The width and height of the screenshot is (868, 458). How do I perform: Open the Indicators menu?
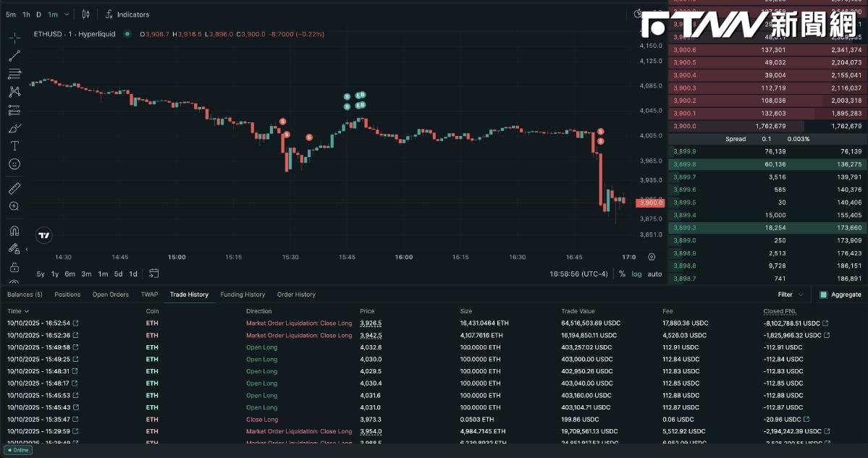127,14
